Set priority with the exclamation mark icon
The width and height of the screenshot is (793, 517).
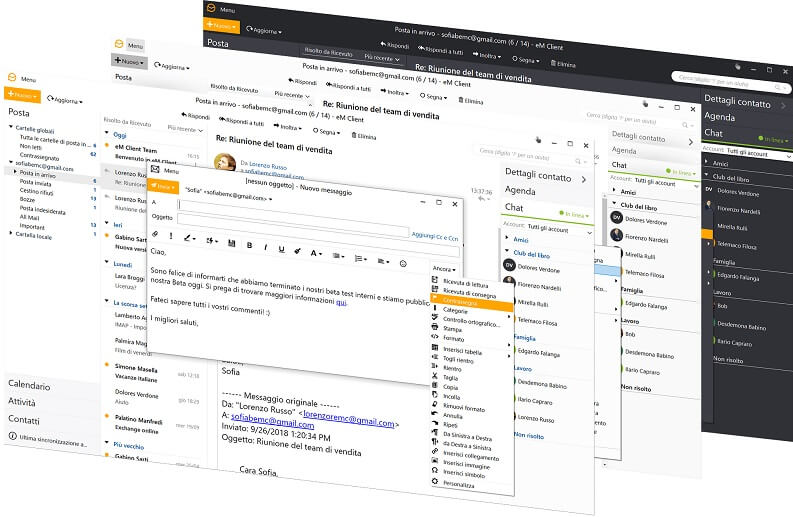click(171, 236)
